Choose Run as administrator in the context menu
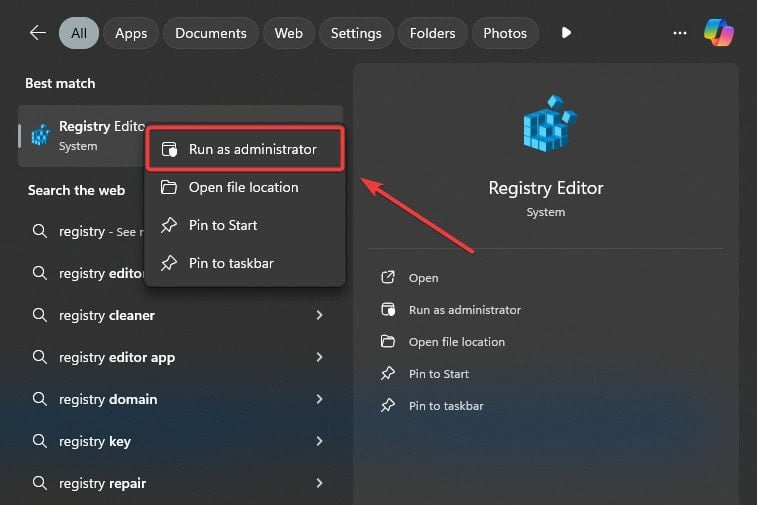 [245, 149]
